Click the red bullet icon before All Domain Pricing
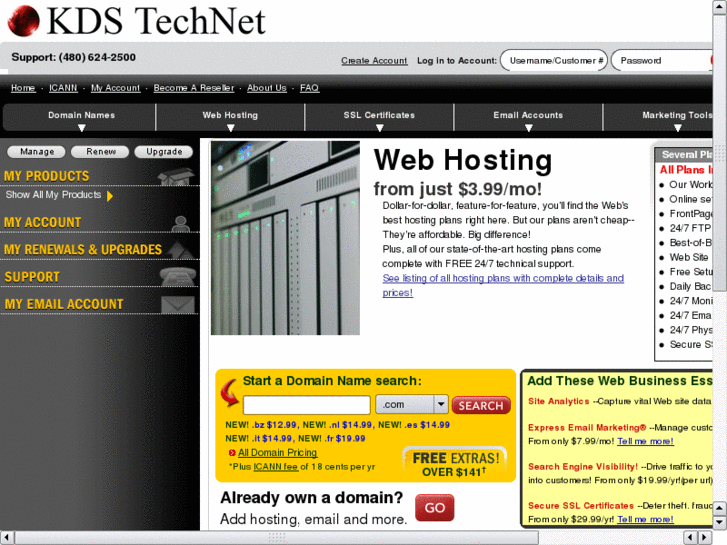727x545 pixels. coord(232,453)
